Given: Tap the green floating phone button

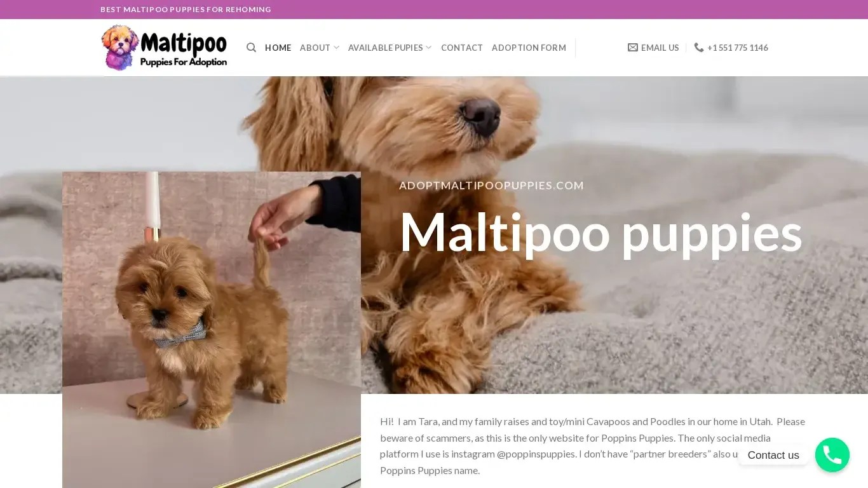Looking at the screenshot, I should click(832, 455).
